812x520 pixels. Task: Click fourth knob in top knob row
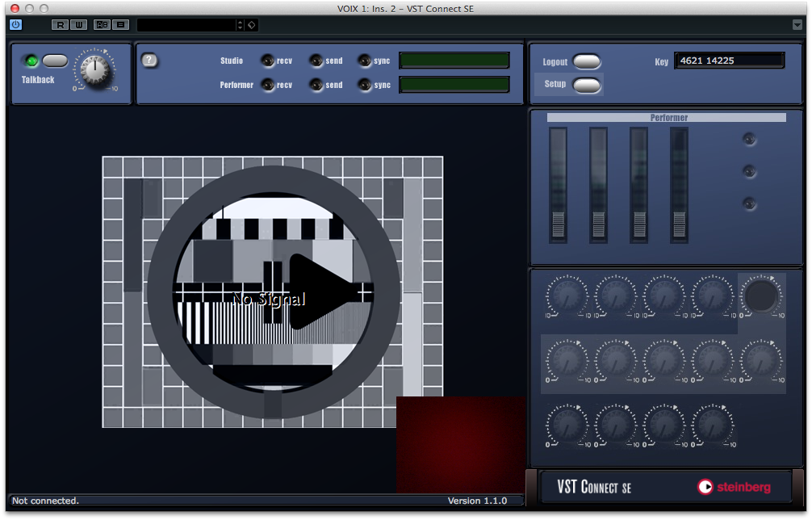click(713, 296)
